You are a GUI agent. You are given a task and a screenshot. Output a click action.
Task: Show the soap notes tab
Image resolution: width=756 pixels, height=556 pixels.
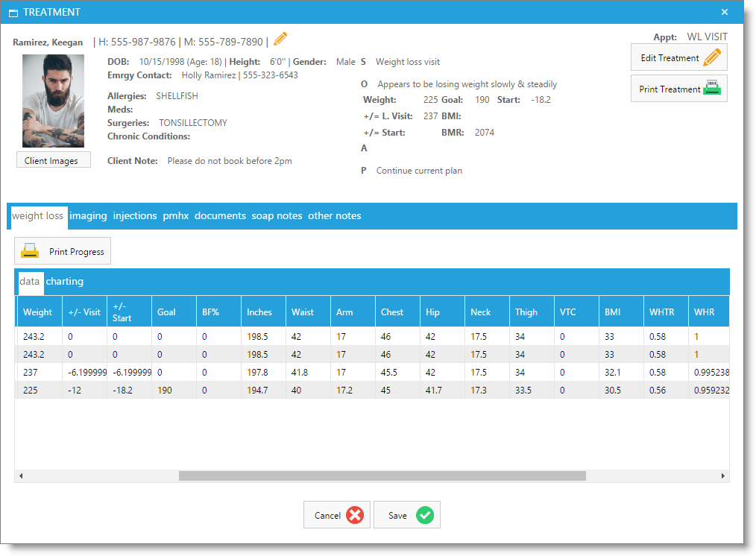(x=277, y=216)
